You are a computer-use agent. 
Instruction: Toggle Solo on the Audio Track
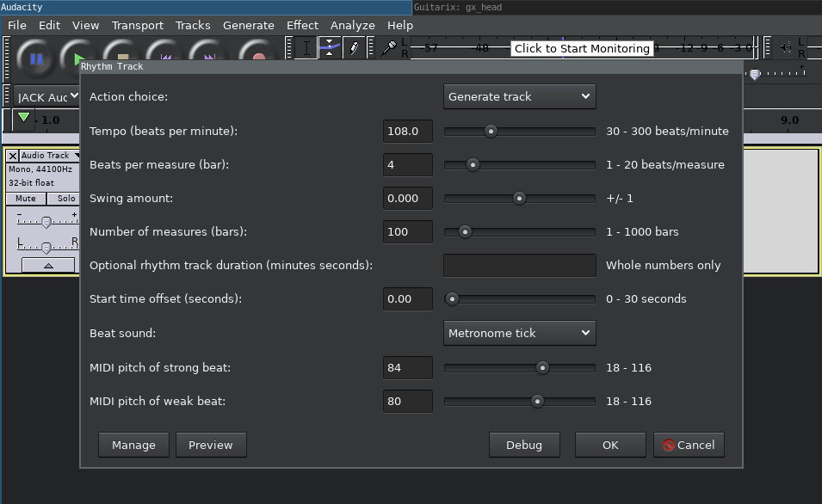click(x=64, y=199)
